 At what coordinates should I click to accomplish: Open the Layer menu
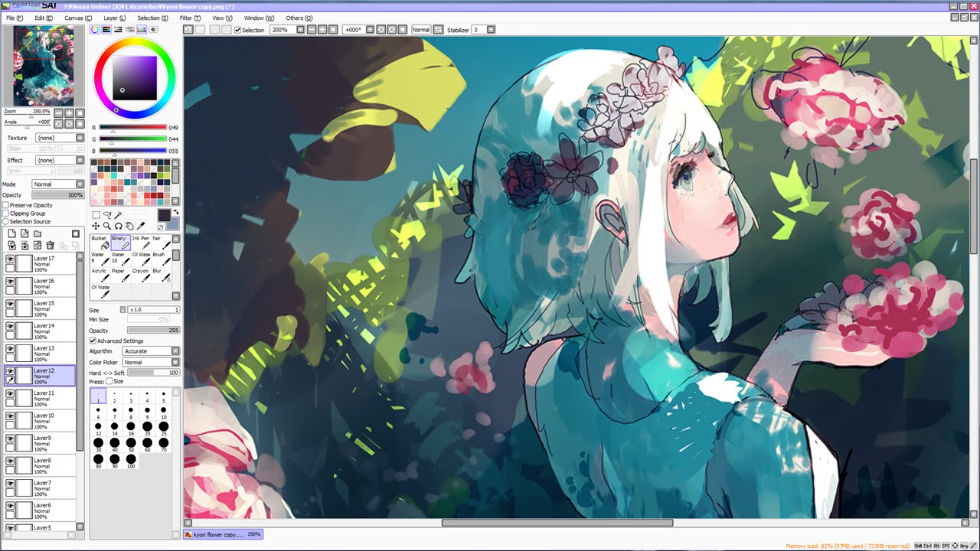click(115, 18)
